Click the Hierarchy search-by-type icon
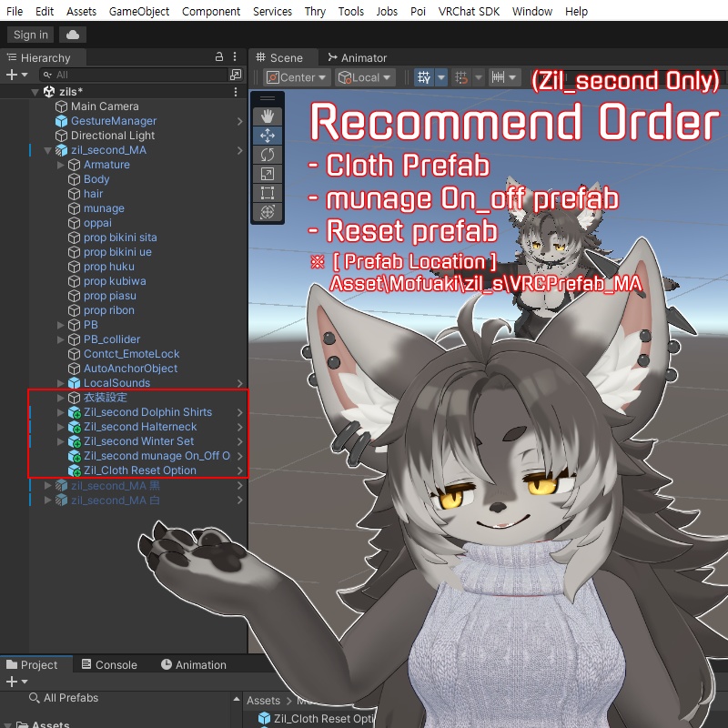 tap(236, 75)
